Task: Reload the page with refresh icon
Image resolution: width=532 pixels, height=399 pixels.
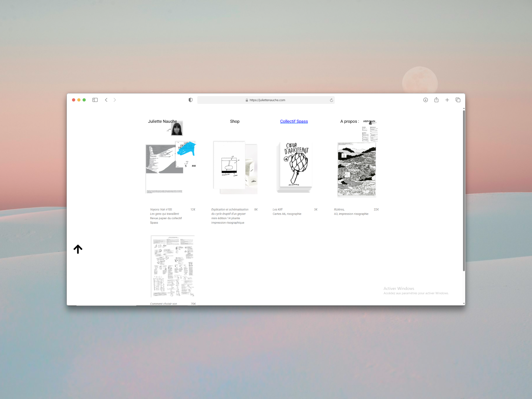Action: pos(331,100)
